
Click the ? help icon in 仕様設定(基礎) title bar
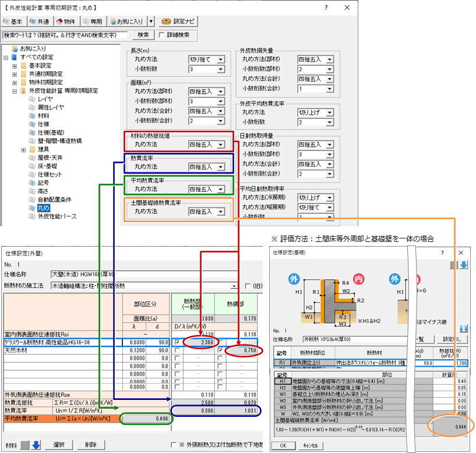442,252
